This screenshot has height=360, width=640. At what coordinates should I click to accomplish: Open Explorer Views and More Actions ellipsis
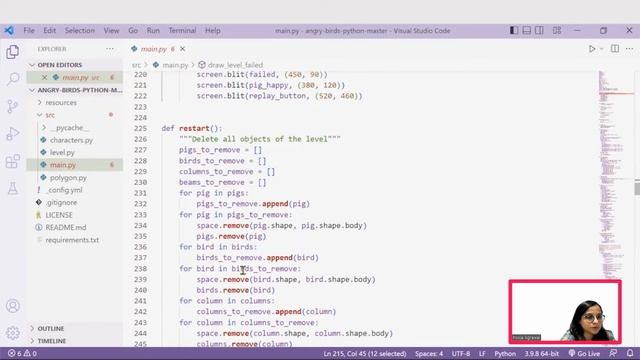[110, 49]
